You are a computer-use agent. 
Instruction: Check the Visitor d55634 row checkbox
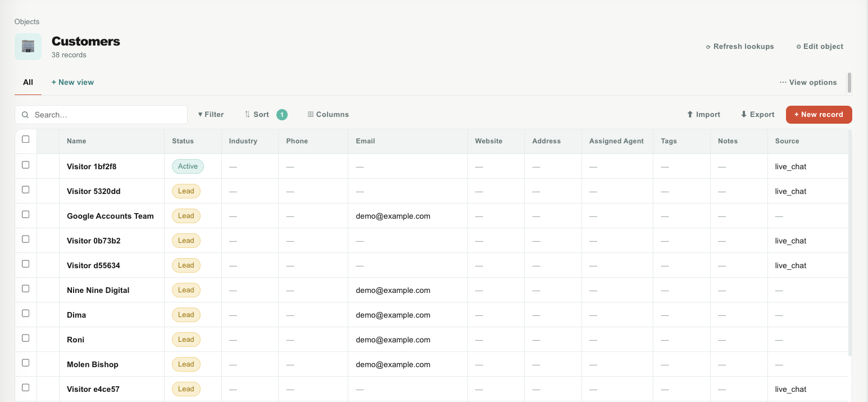25,264
